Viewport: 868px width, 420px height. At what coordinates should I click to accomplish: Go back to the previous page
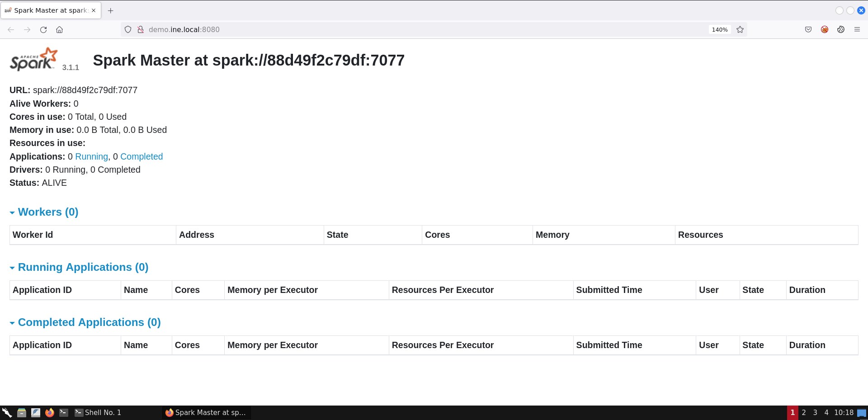coord(11,29)
